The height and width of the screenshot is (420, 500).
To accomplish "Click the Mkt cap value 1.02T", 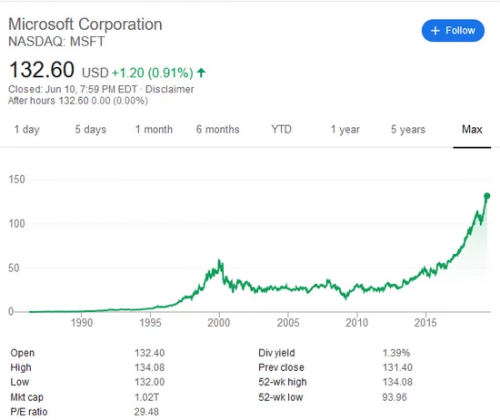I will (x=147, y=397).
